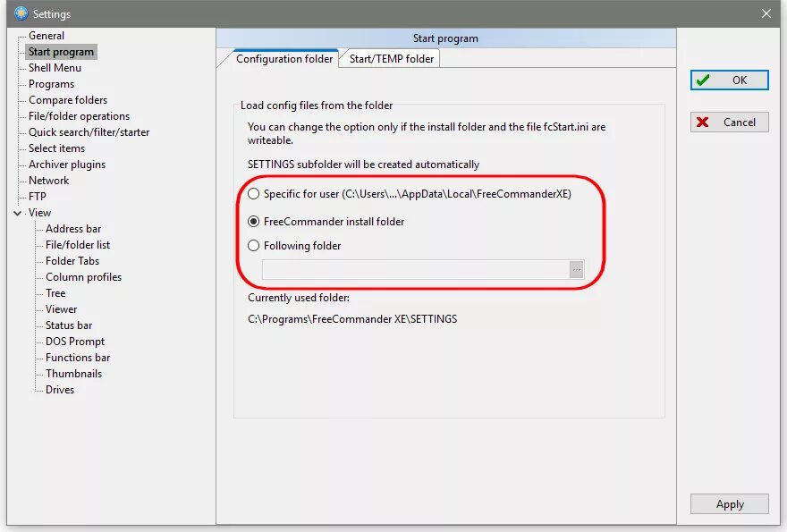Click the FreeCommander icon in title bar
This screenshot has width=787, height=532.
coord(21,13)
